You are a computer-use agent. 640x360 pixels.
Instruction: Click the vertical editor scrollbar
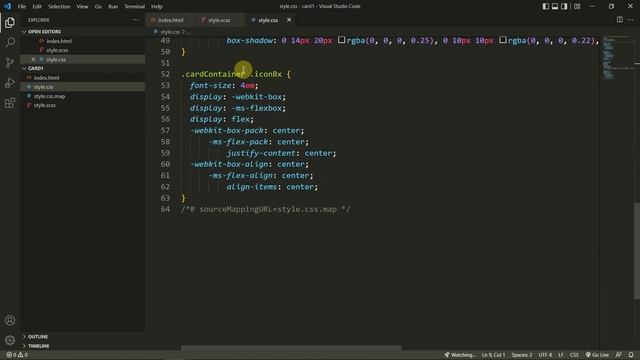(x=637, y=251)
